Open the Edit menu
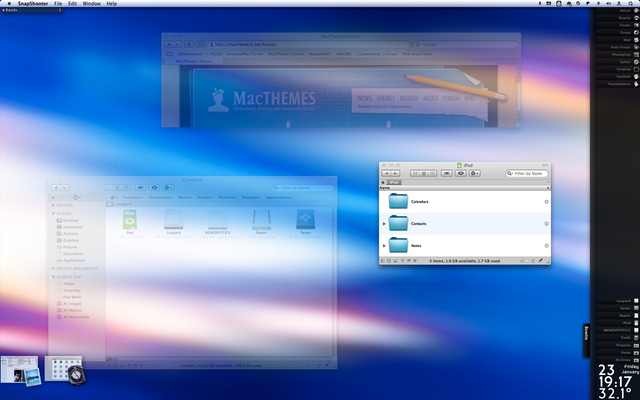This screenshot has height=400, width=640. tap(72, 3)
